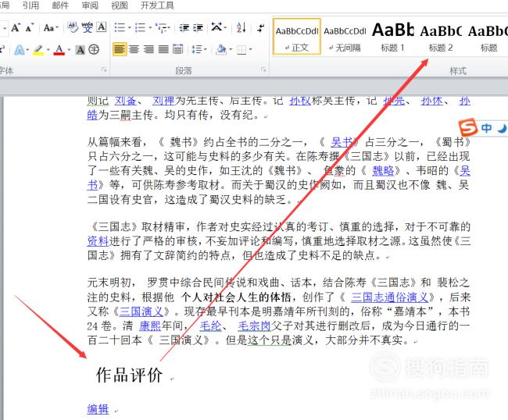Toggle the show paragraph marks icon

pyautogui.click(x=261, y=27)
